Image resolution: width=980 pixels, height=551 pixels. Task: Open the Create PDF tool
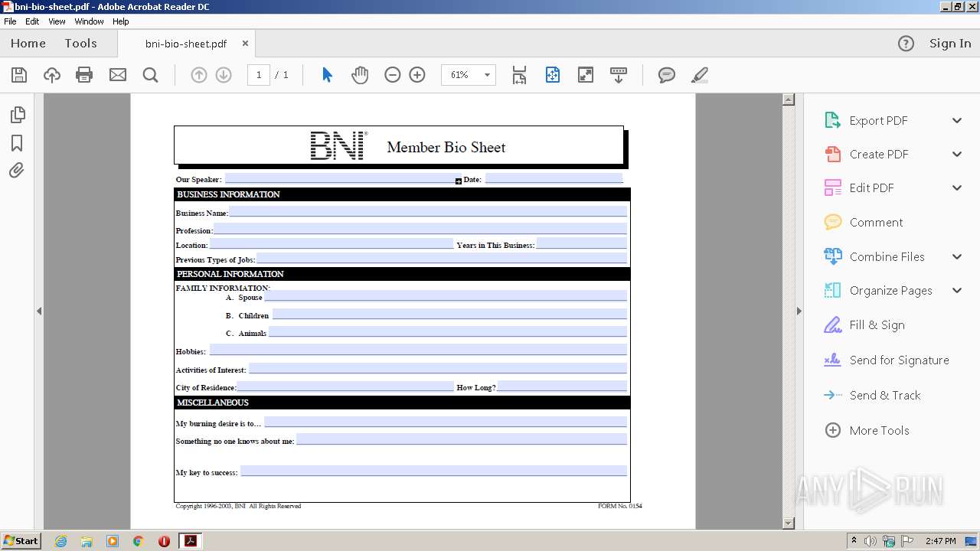(x=879, y=155)
